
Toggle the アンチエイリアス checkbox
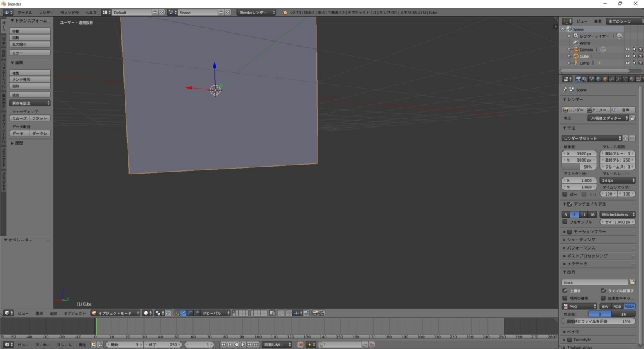tap(570, 204)
